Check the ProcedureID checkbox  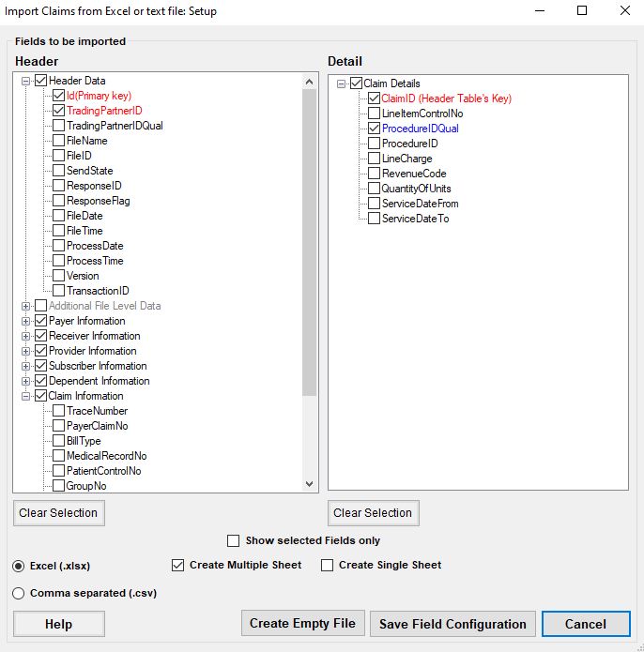pyautogui.click(x=374, y=143)
